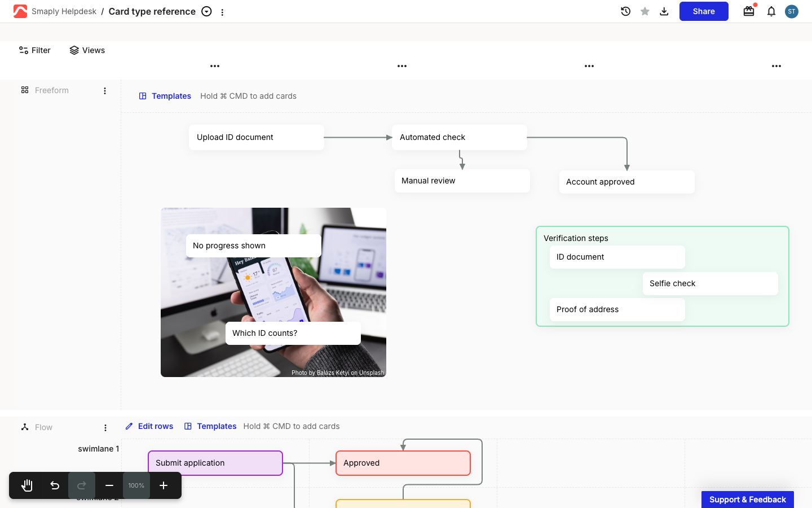Viewport: 812px width, 508px height.
Task: Click the download export icon
Action: [664, 11]
